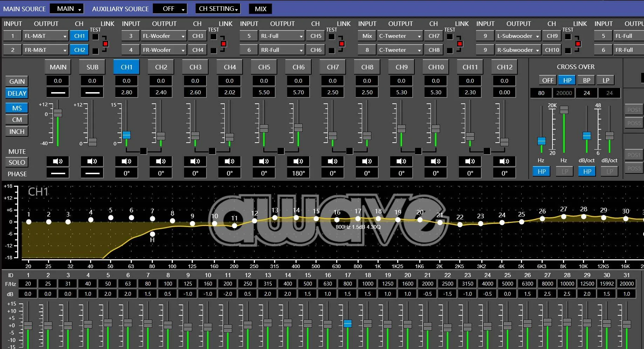Open the R-Subwooder output dropdown
The height and width of the screenshot is (349, 644).
coord(518,50)
